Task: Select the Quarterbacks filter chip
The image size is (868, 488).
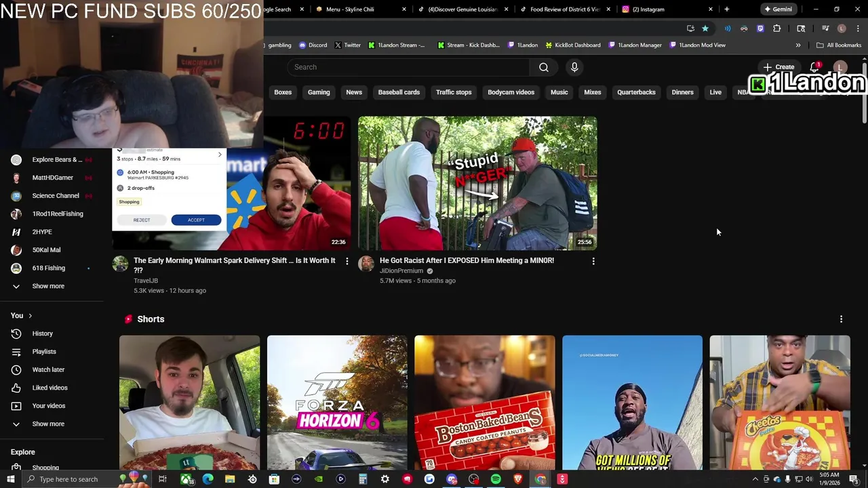Action: (x=636, y=92)
